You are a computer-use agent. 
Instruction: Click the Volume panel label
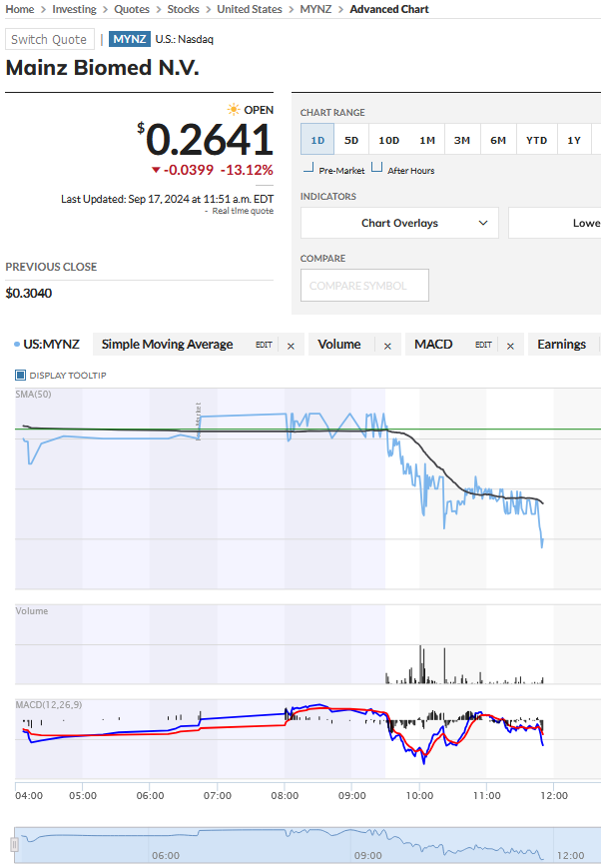(32, 611)
